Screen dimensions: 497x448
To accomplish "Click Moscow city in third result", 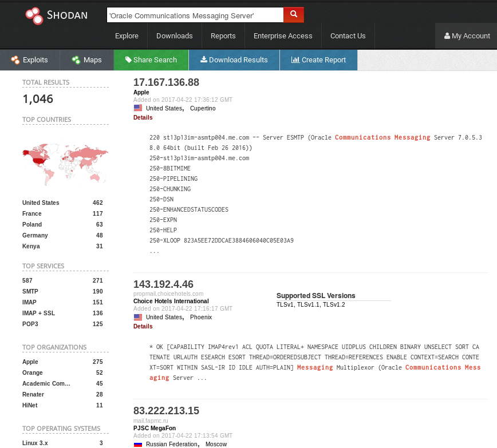I will pos(216,444).
